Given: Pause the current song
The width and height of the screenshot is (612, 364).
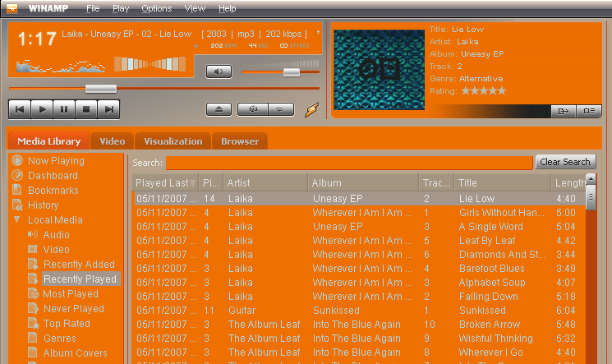Looking at the screenshot, I should coord(64,109).
